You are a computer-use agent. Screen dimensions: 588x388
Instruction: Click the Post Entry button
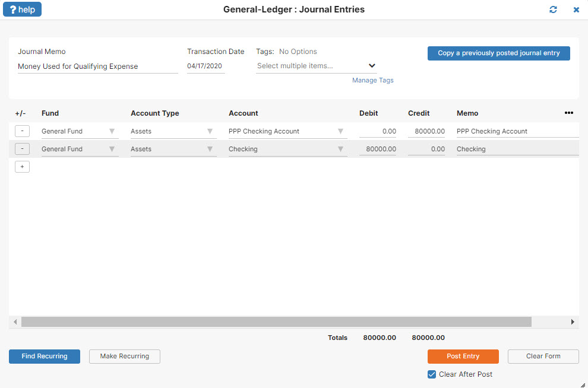point(463,356)
